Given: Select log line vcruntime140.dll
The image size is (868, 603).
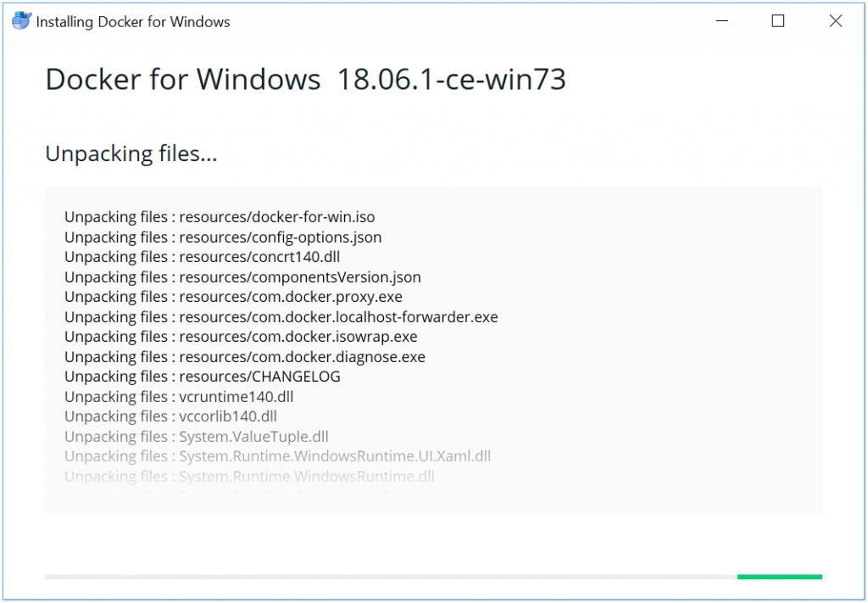Looking at the screenshot, I should click(179, 396).
